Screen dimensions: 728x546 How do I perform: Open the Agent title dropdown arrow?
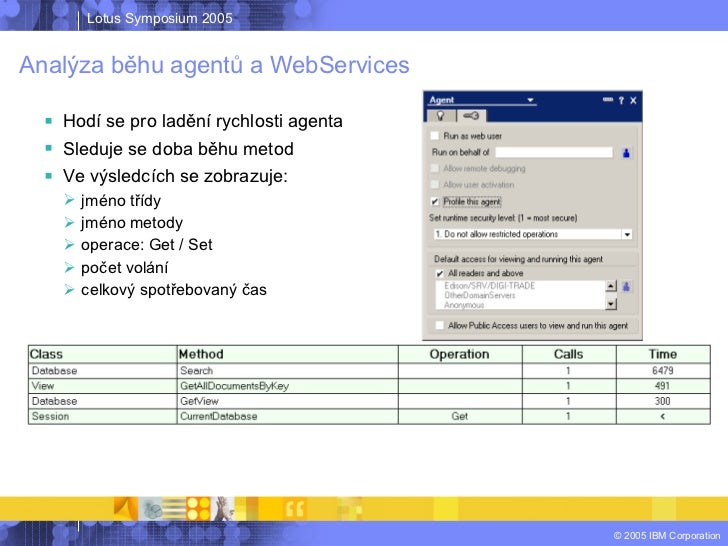[530, 100]
